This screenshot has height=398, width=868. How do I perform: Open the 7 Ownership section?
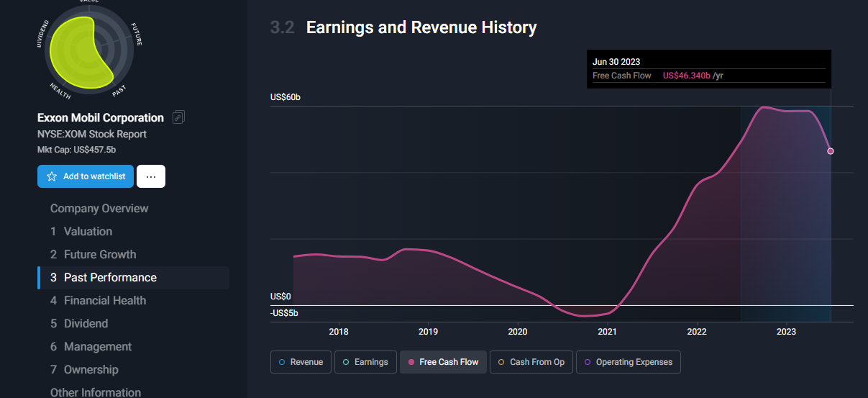click(84, 370)
